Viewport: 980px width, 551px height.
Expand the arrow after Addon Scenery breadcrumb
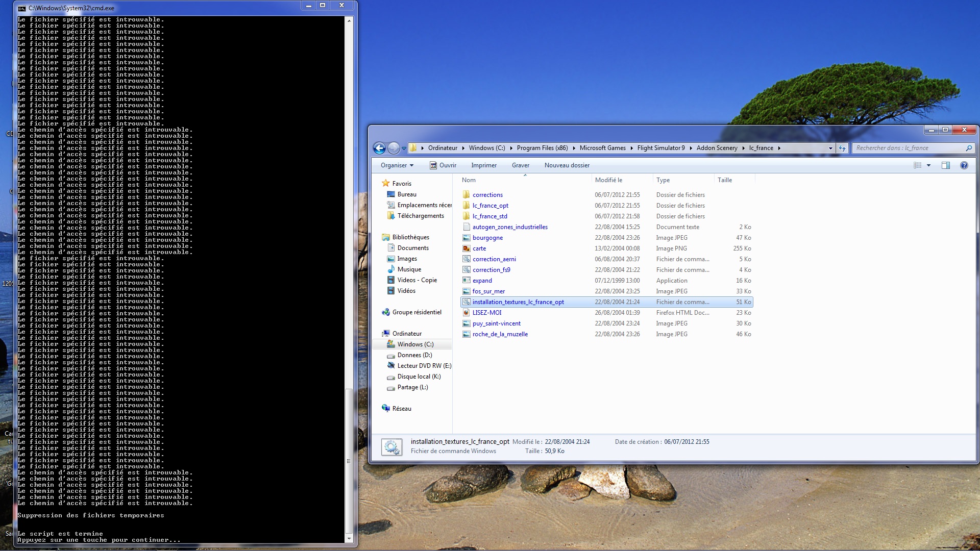coord(743,148)
